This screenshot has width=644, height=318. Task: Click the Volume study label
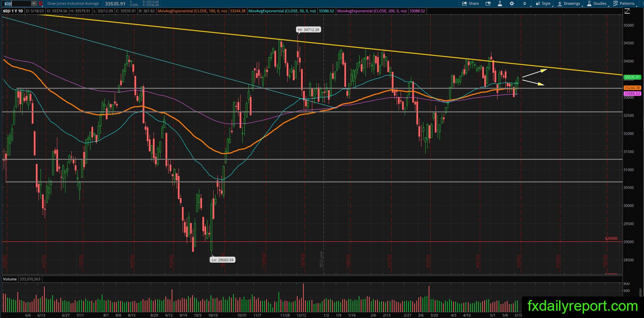pos(10,279)
